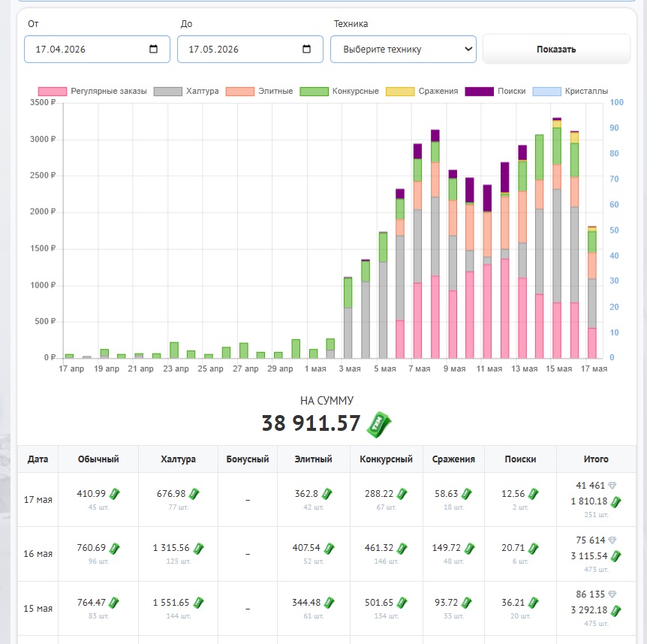647x644 pixels.
Task: Click the До date input 17.05.2026
Action: point(250,49)
